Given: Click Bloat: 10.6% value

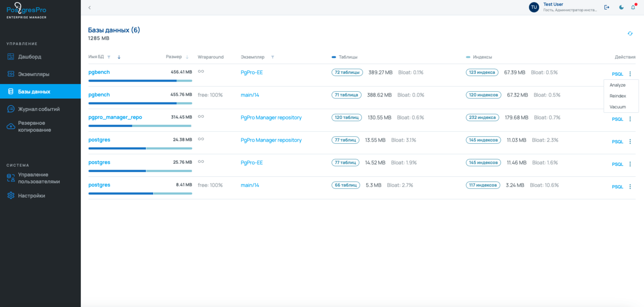Looking at the screenshot, I should 545,185.
